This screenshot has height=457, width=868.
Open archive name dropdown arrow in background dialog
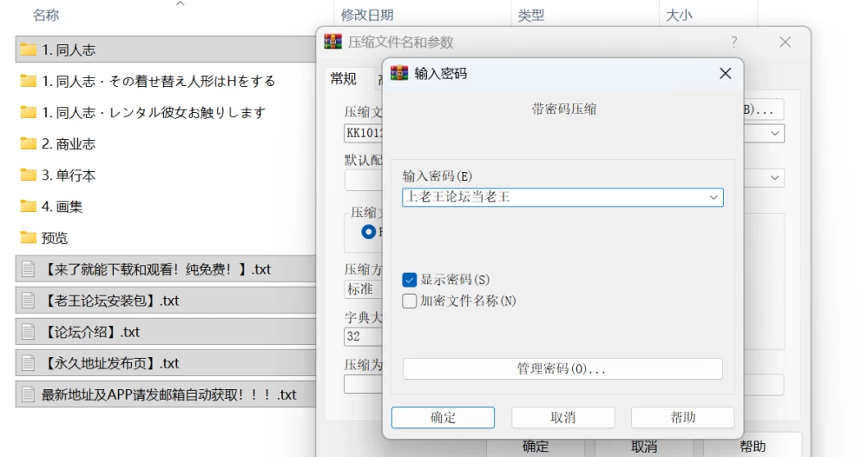pyautogui.click(x=775, y=134)
